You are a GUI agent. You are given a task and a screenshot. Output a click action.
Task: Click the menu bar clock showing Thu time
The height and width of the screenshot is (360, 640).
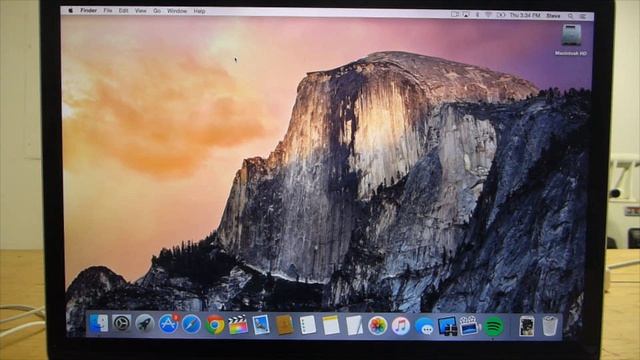coord(525,15)
